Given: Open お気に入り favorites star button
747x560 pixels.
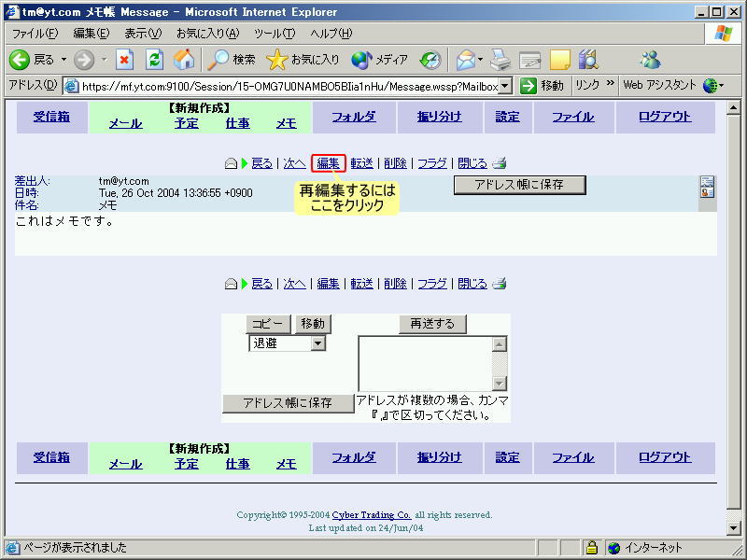Looking at the screenshot, I should (x=303, y=60).
